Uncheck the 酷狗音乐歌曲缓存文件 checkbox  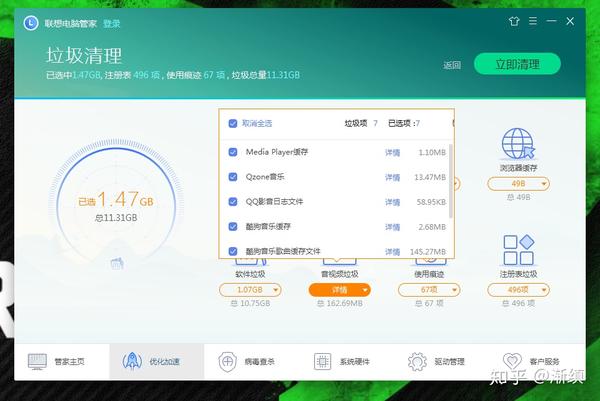pyautogui.click(x=233, y=251)
